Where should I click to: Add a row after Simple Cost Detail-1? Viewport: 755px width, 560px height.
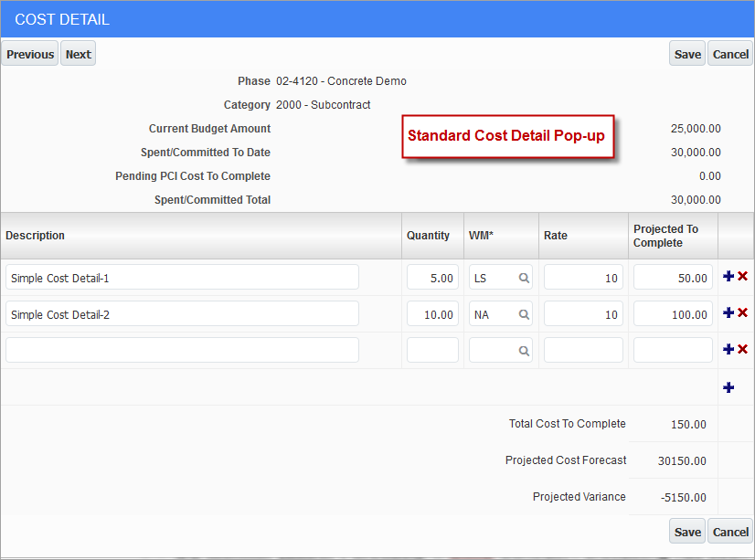728,276
